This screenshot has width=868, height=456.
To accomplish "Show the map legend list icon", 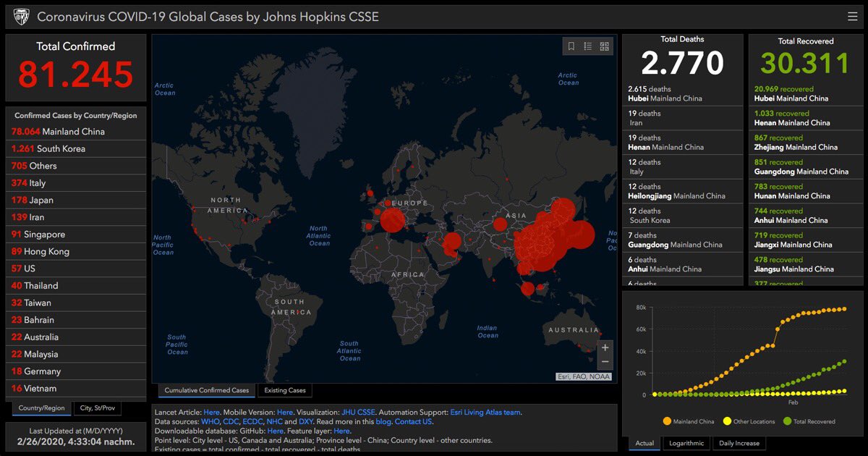I will click(588, 46).
